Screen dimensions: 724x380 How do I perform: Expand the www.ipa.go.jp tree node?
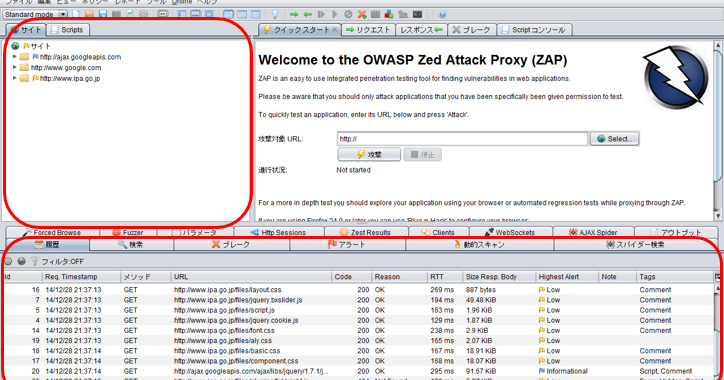pos(15,78)
